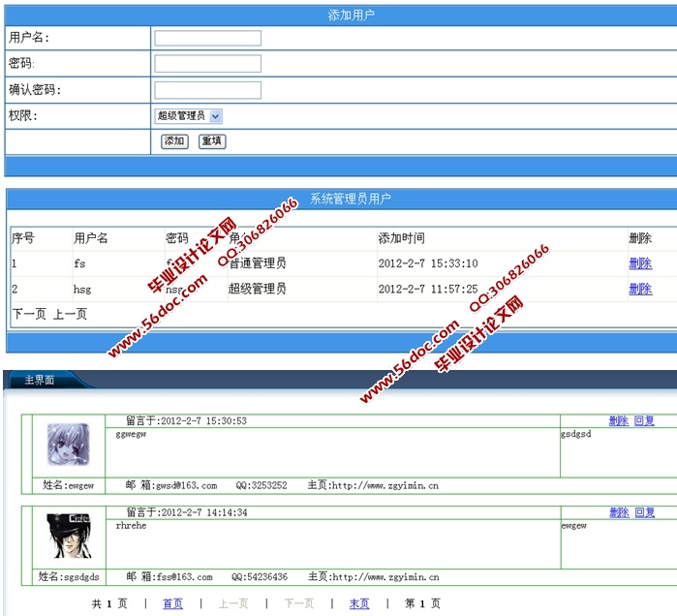Select the 主界面 tab

[x=40, y=381]
